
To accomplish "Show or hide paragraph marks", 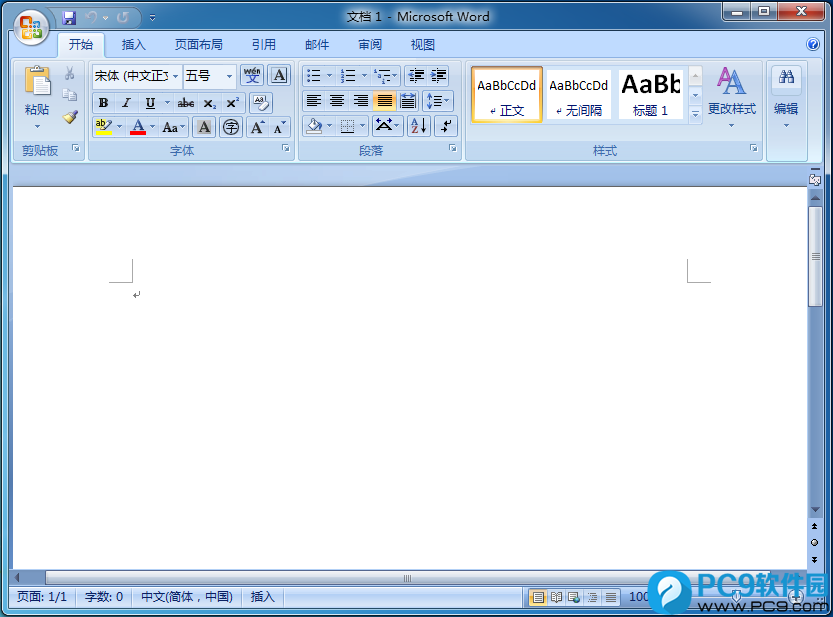I will pos(446,126).
